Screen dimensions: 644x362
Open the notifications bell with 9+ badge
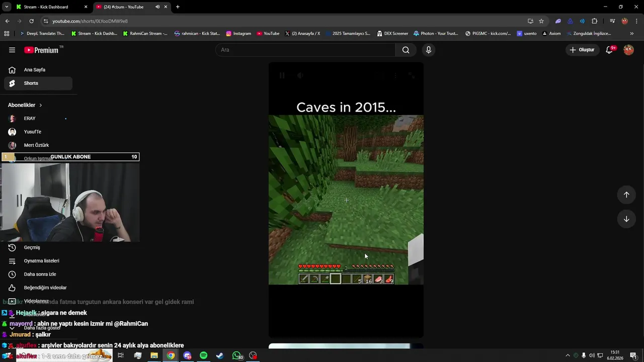(x=609, y=50)
